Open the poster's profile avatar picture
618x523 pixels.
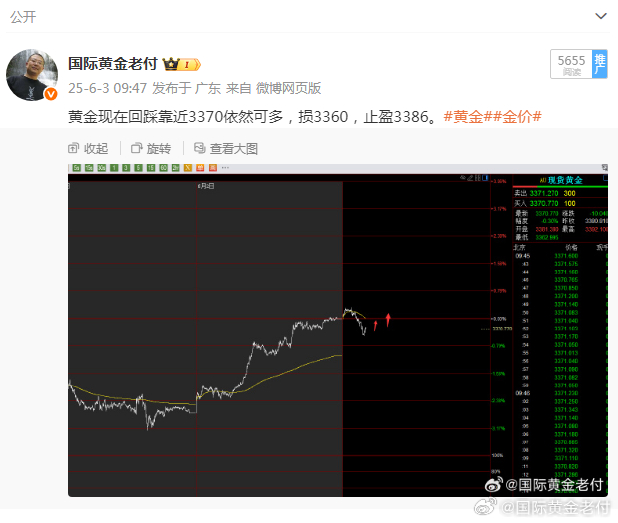coord(32,74)
